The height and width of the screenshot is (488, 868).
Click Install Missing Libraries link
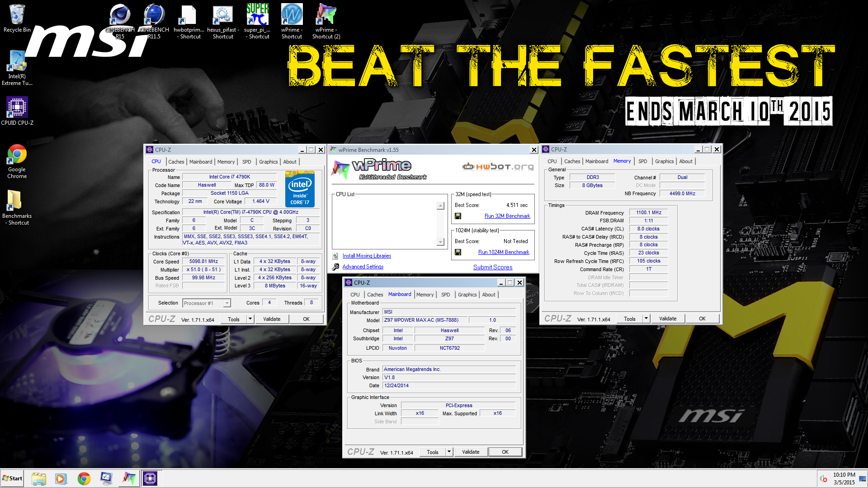(x=367, y=256)
